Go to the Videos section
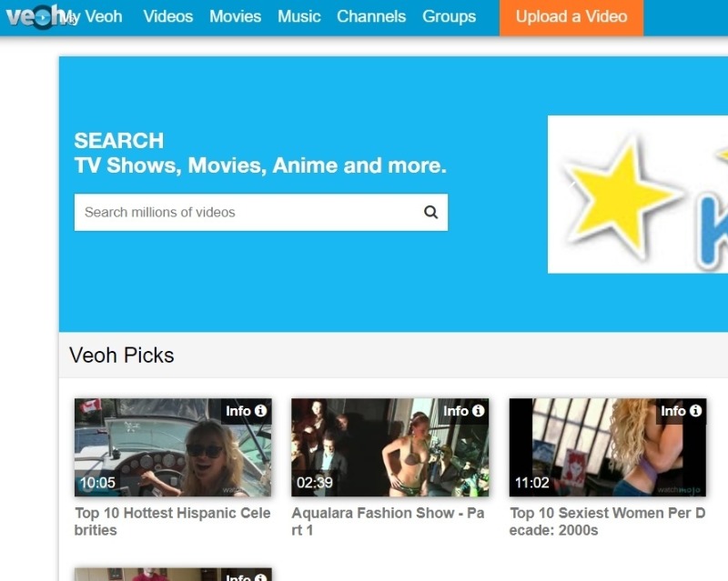Viewport: 728px width, 581px height. (x=168, y=16)
